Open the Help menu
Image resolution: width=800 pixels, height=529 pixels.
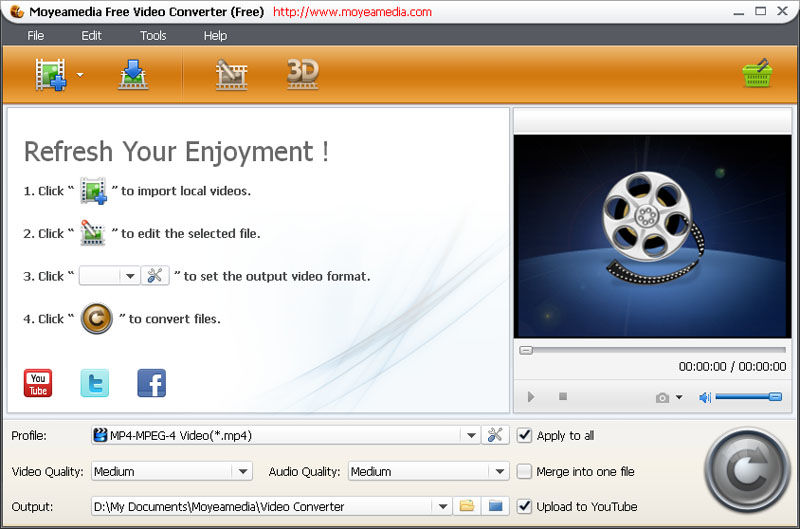click(215, 36)
